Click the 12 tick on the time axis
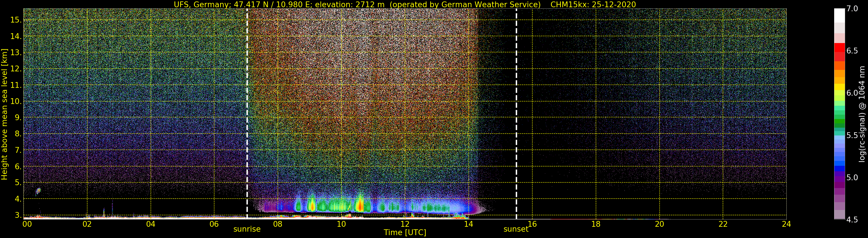868x238 pixels. (x=405, y=224)
